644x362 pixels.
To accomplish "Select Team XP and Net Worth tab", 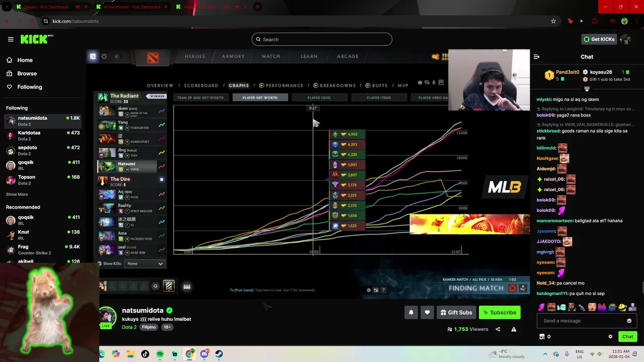I will (x=200, y=98).
